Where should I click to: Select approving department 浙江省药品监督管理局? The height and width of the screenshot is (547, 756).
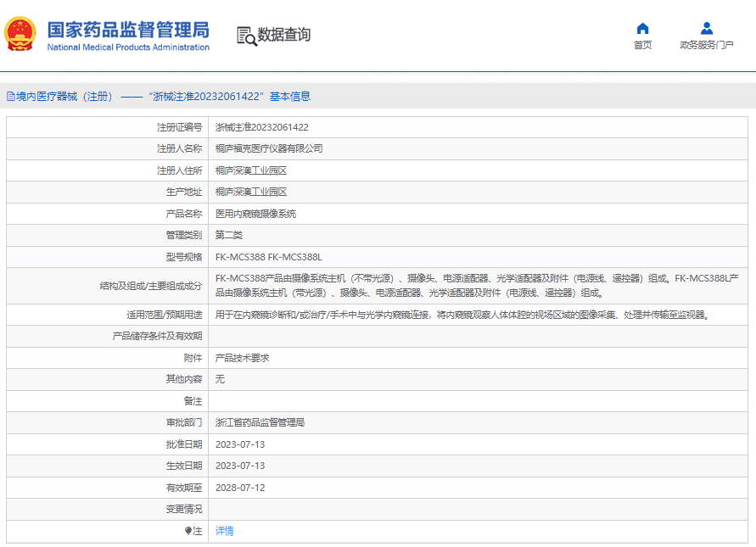(x=260, y=422)
